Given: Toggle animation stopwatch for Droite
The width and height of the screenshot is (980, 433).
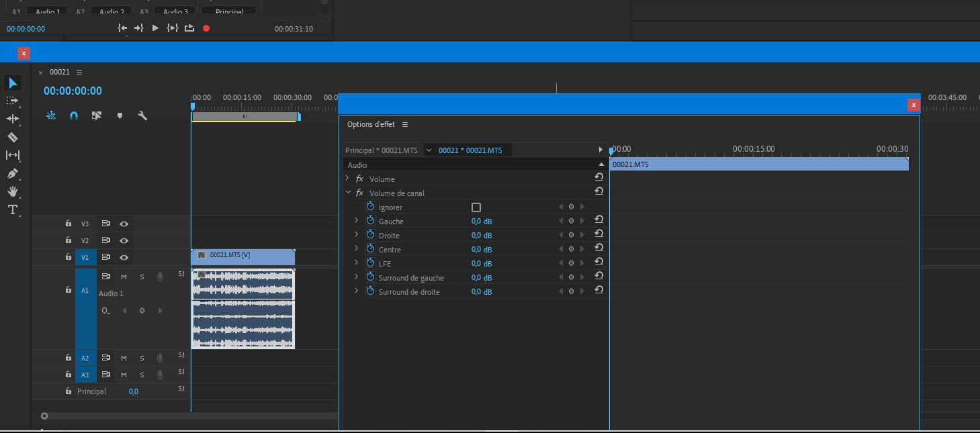Looking at the screenshot, I should pos(370,235).
